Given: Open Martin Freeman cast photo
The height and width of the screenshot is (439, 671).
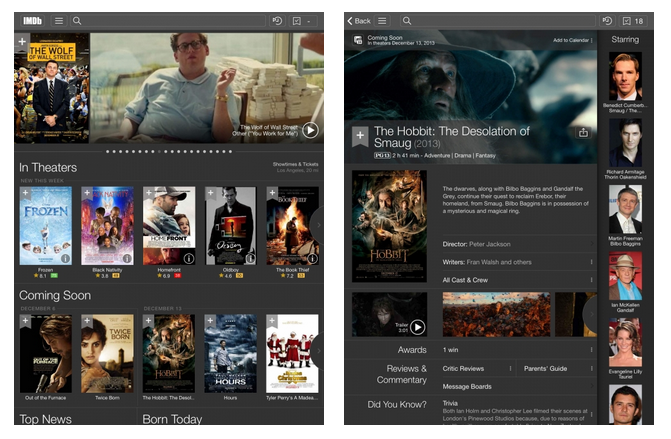Looking at the screenshot, I should (625, 209).
